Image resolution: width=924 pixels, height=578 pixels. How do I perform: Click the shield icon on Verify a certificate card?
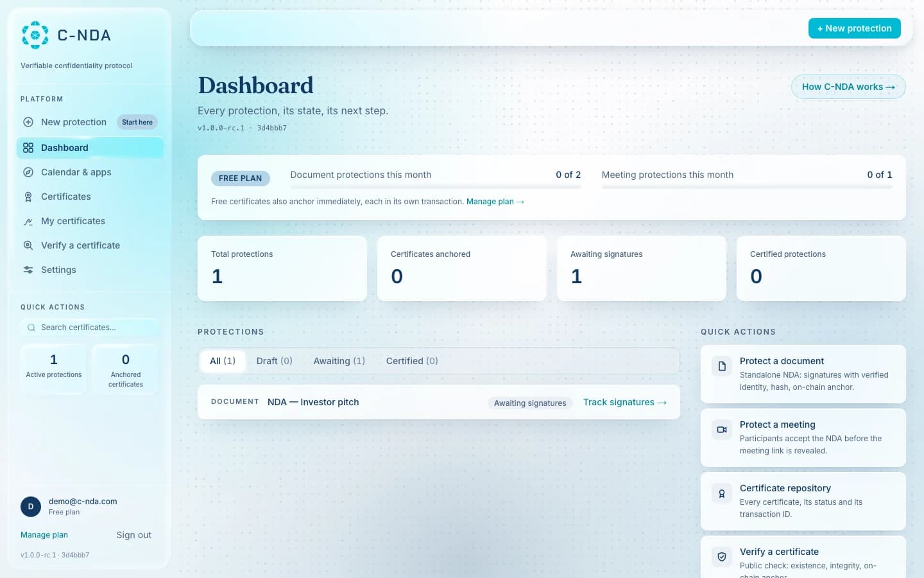[x=722, y=557]
